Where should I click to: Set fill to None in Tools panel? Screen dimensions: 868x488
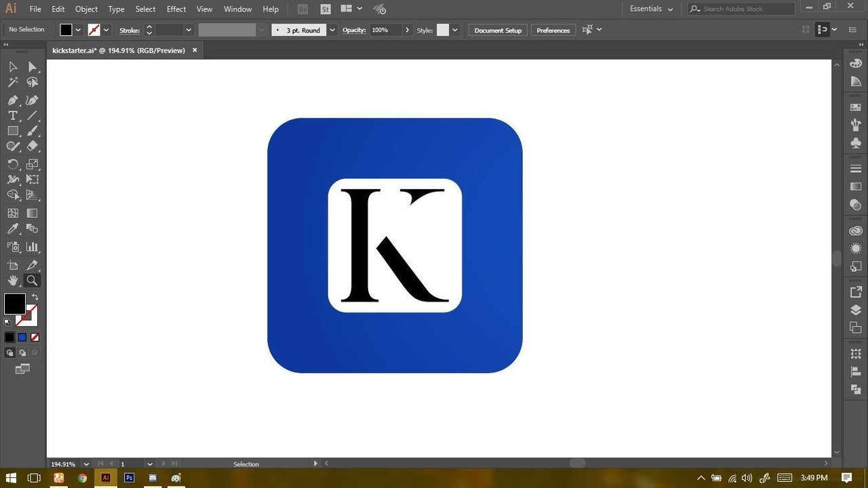35,337
